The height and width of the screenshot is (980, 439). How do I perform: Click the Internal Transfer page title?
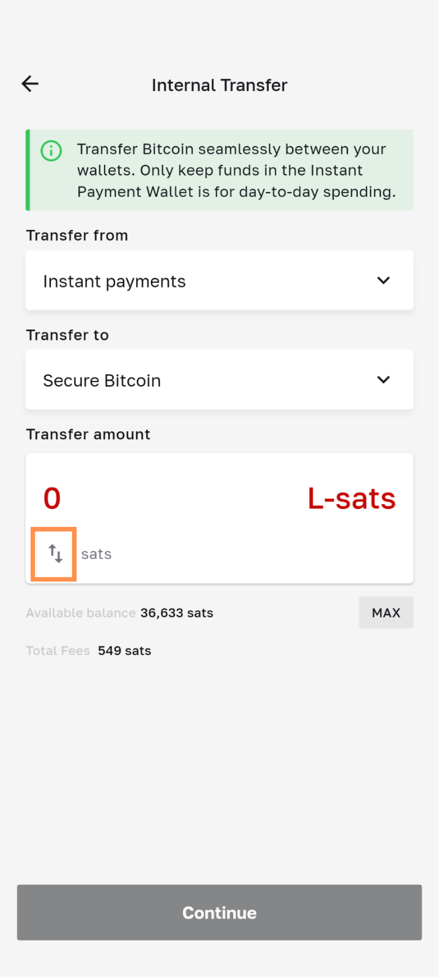219,85
